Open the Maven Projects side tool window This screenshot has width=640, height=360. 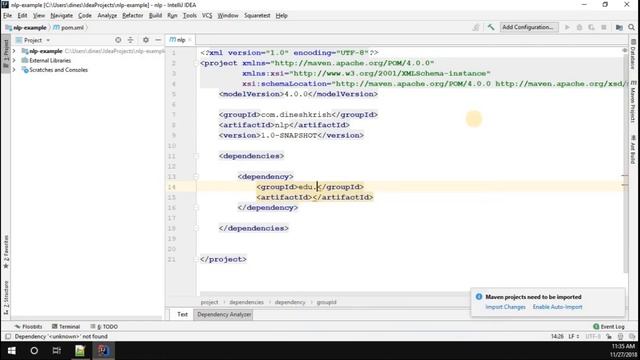633,101
